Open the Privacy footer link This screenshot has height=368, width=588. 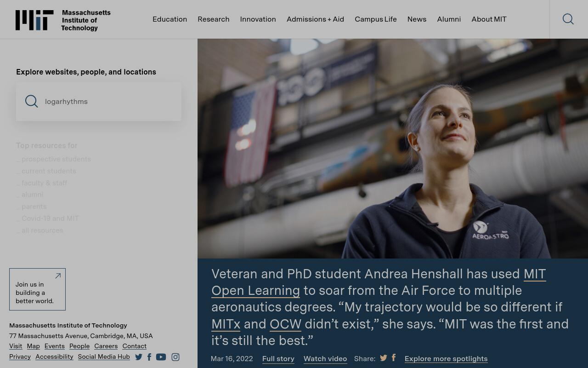click(x=20, y=356)
